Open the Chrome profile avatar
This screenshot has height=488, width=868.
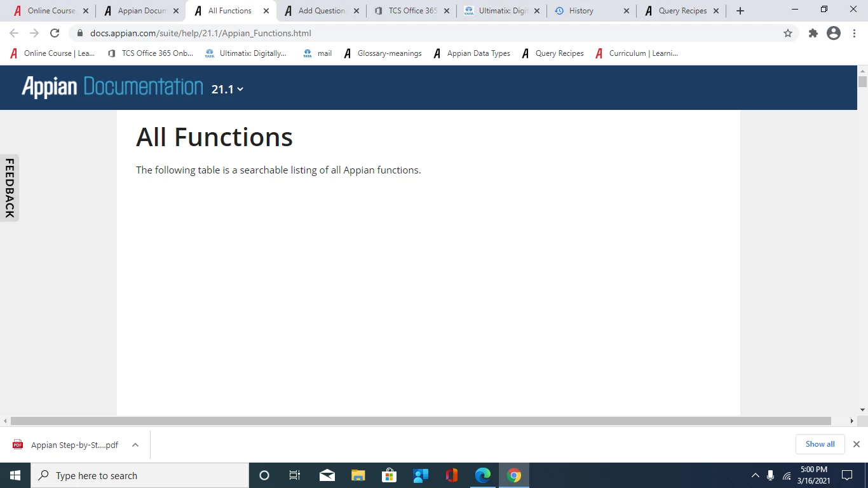[x=834, y=33]
